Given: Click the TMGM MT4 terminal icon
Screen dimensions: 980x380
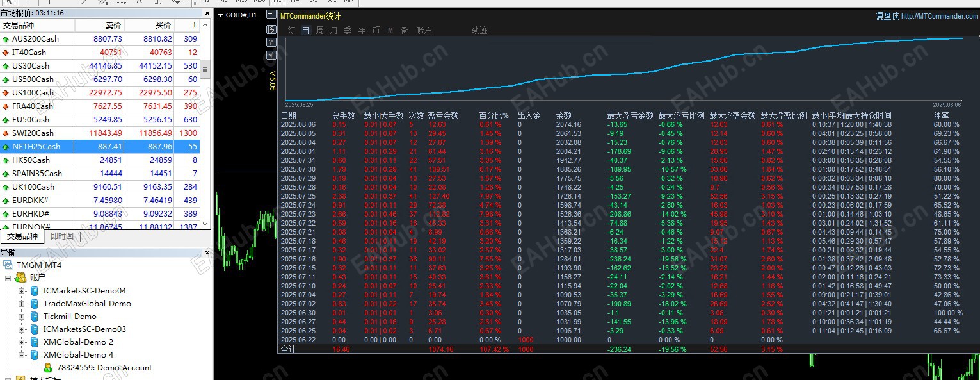Looking at the screenshot, I should (8, 265).
